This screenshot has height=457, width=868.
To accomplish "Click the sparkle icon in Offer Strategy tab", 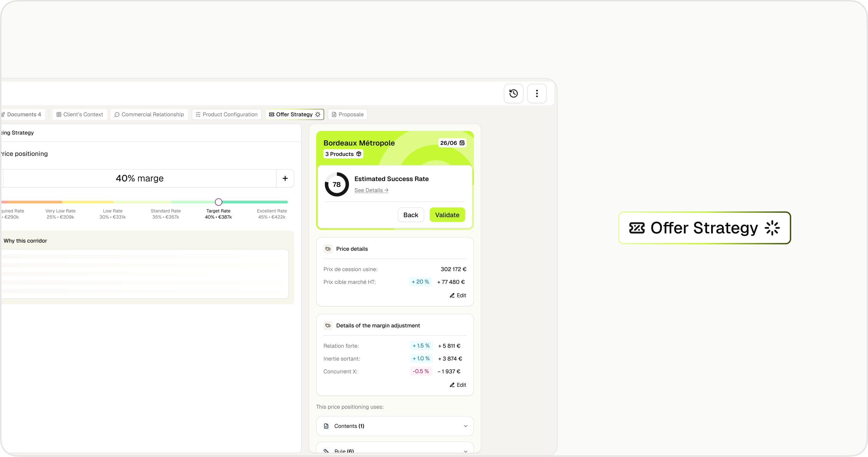I will 317,115.
